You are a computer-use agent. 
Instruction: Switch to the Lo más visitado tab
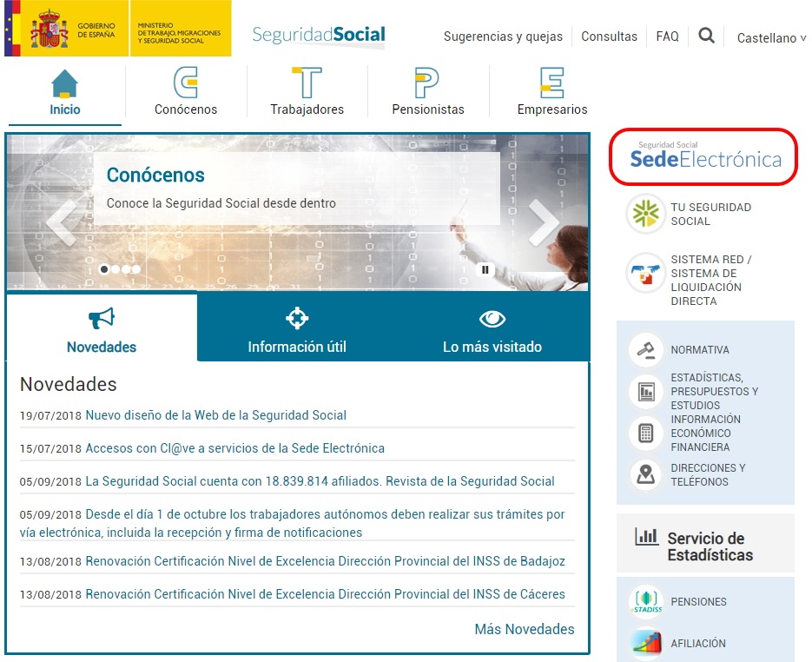[x=492, y=330]
